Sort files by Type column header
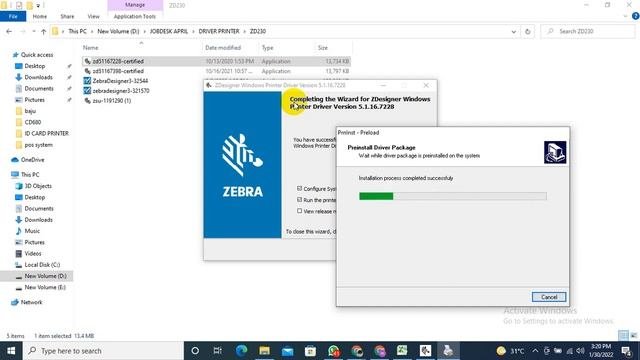The image size is (640, 360). pyautogui.click(x=267, y=48)
